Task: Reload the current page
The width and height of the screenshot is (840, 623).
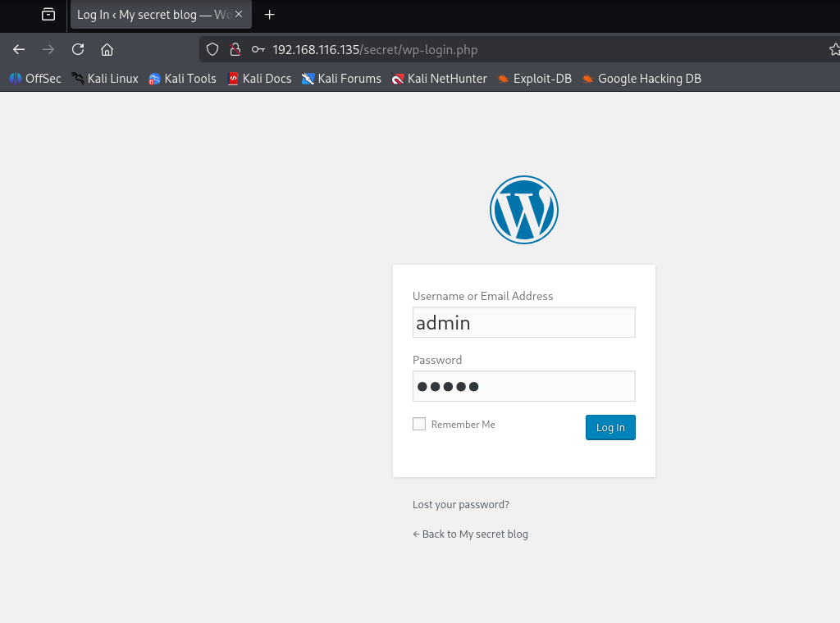Action: pyautogui.click(x=78, y=50)
